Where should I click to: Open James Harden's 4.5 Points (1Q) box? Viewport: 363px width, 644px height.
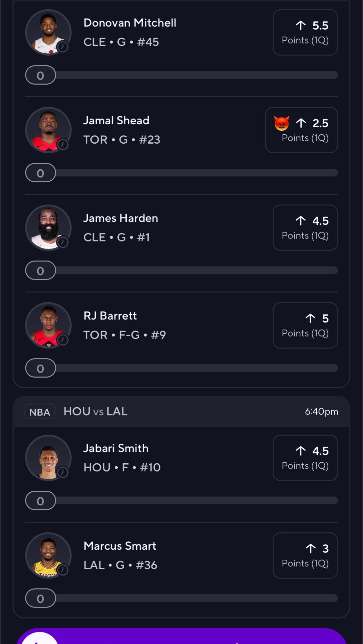click(305, 228)
